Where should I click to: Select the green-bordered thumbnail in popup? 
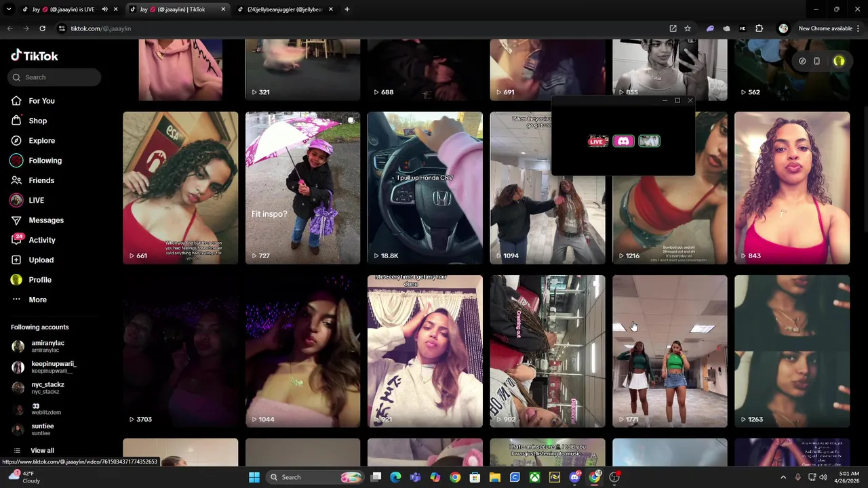pyautogui.click(x=649, y=141)
